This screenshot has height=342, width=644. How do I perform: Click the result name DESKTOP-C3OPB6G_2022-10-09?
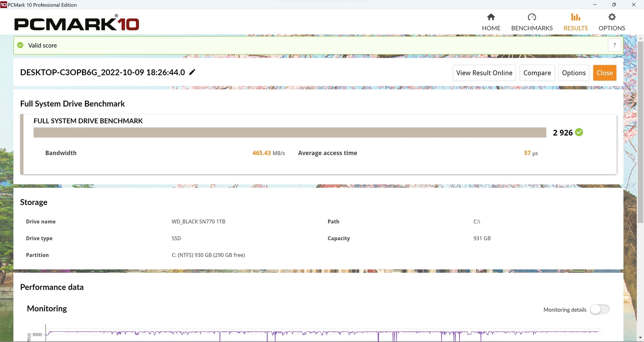102,72
